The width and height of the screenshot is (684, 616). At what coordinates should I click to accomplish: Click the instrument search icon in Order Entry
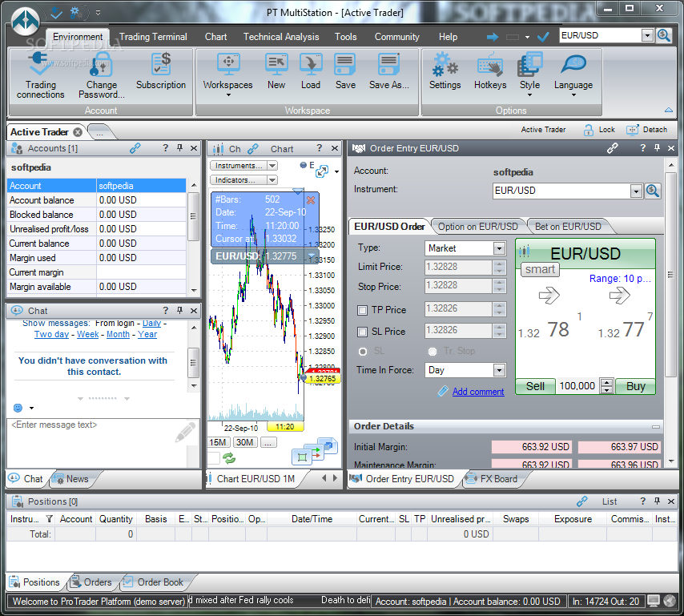click(653, 191)
